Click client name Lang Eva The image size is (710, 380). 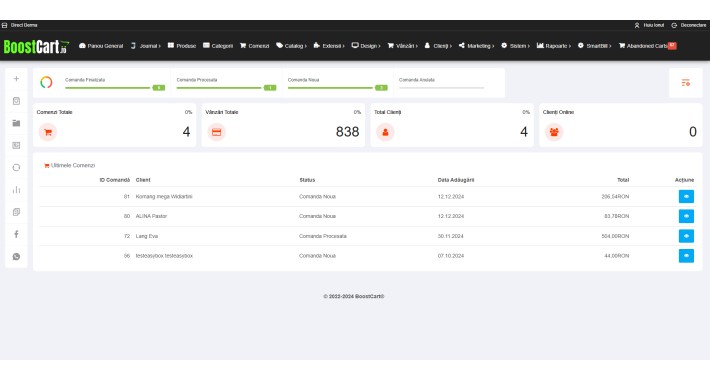[x=147, y=236]
